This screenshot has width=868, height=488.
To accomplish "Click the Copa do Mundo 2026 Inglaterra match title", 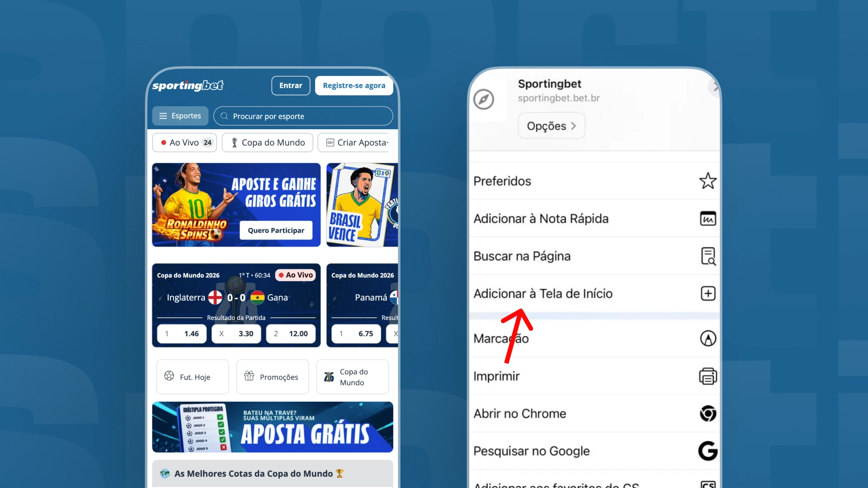I will 188,275.
